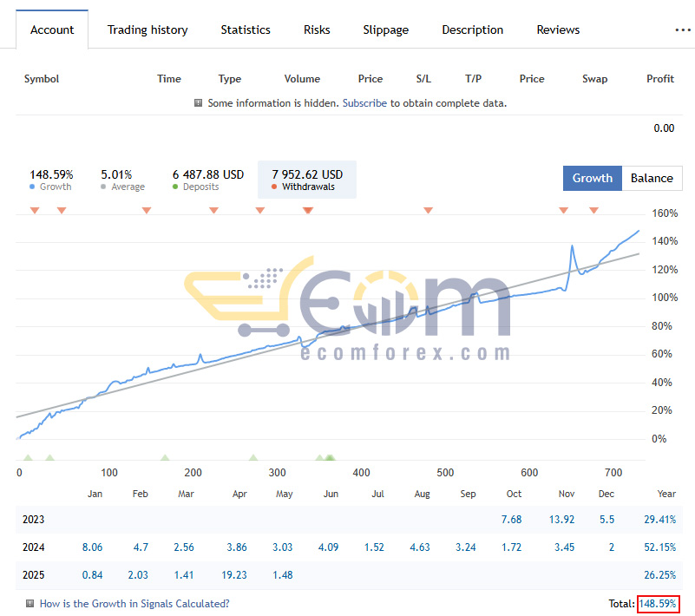Click the April 2025 value 19.23
The image size is (695, 616).
click(234, 574)
